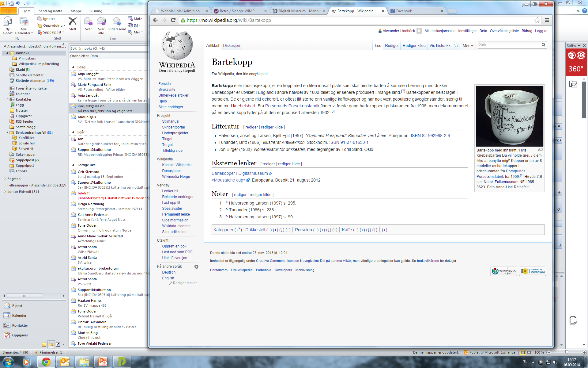588x368 pixels.
Task: Go back with Chrome's back arrow
Action: coord(156,20)
